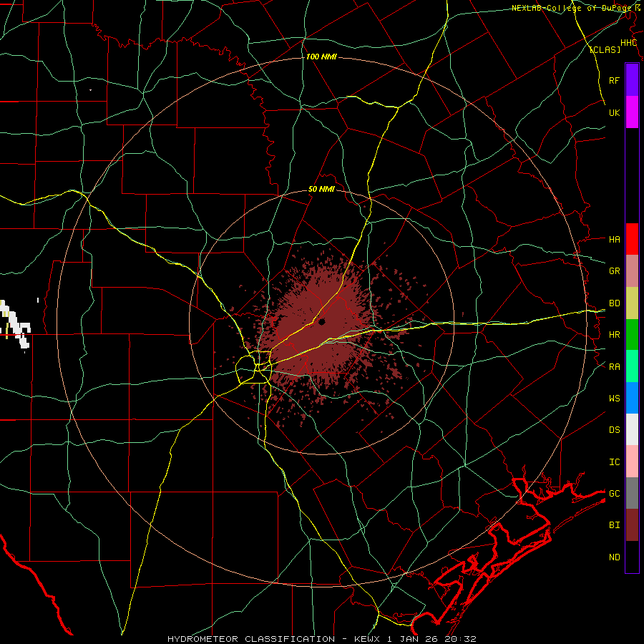Viewport: 644px width, 644px height.
Task: Click the UK legend label
Action: tap(614, 112)
